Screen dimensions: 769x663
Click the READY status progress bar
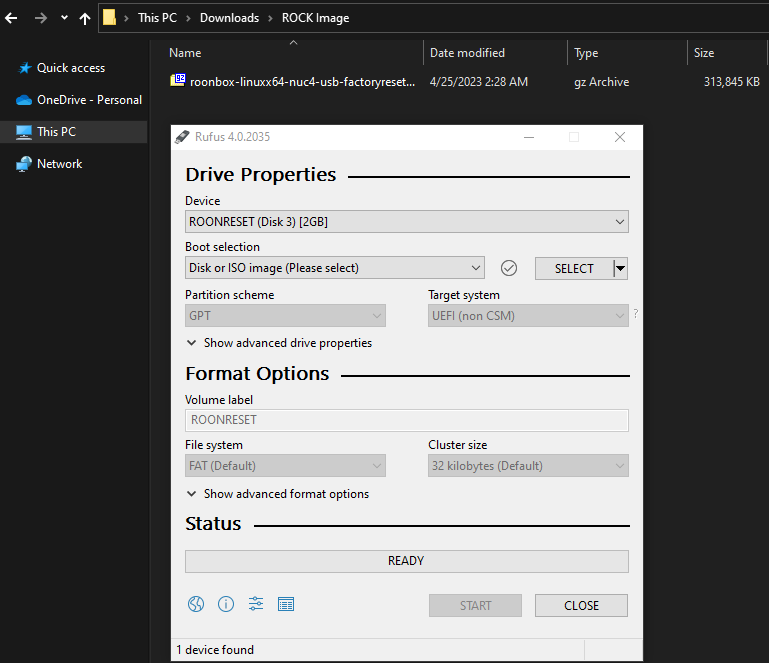[407, 561]
